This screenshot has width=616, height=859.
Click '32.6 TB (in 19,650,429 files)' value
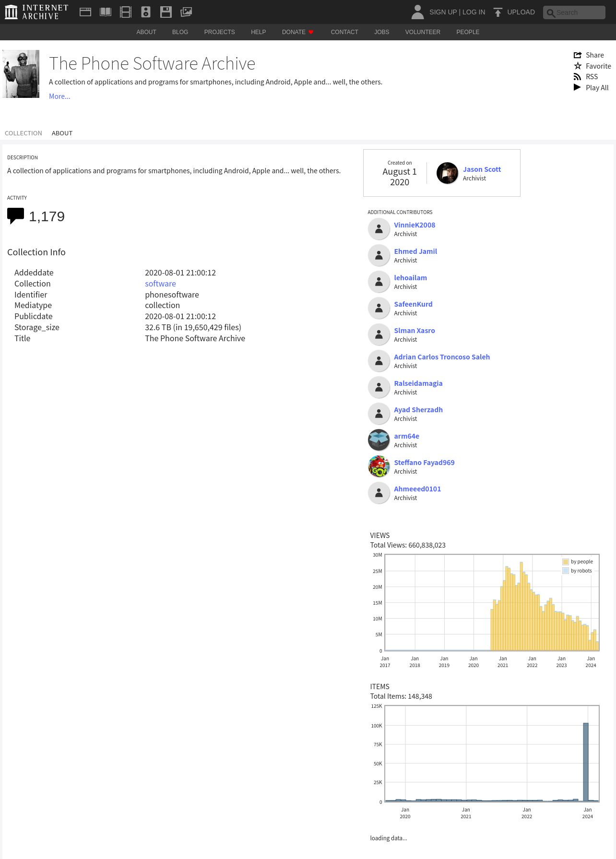[193, 327]
